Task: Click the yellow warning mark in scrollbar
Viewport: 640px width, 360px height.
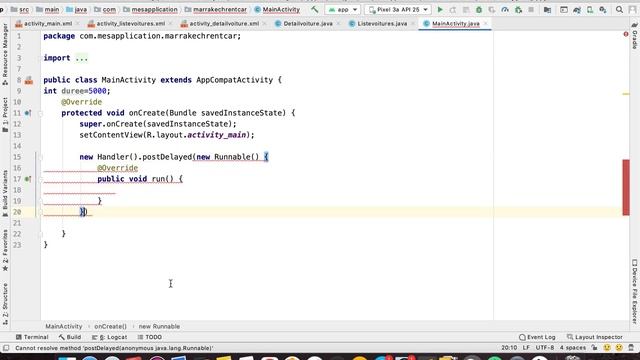Action: pos(626,94)
